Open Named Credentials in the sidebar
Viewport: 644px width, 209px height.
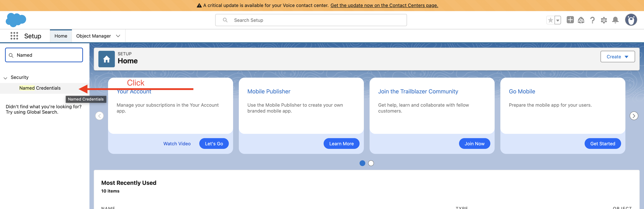tap(40, 88)
